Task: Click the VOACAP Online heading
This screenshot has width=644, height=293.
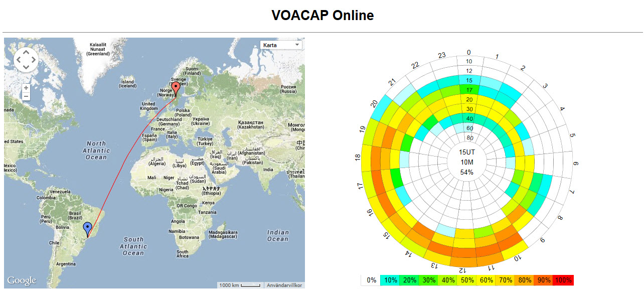Action: (x=323, y=15)
